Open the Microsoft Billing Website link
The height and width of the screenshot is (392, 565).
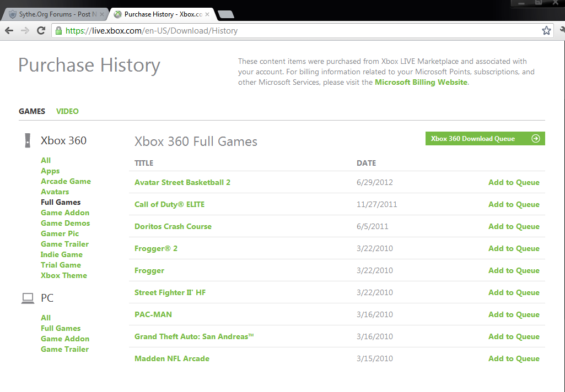coord(421,82)
